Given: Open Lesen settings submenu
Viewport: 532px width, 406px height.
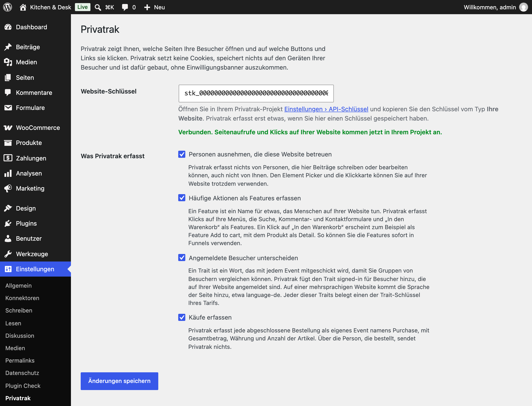Looking at the screenshot, I should pos(13,323).
